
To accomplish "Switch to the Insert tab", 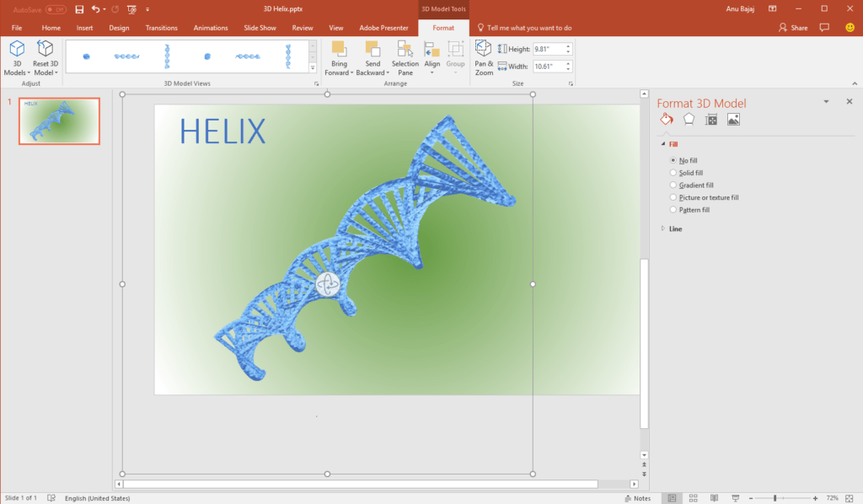I will [85, 28].
